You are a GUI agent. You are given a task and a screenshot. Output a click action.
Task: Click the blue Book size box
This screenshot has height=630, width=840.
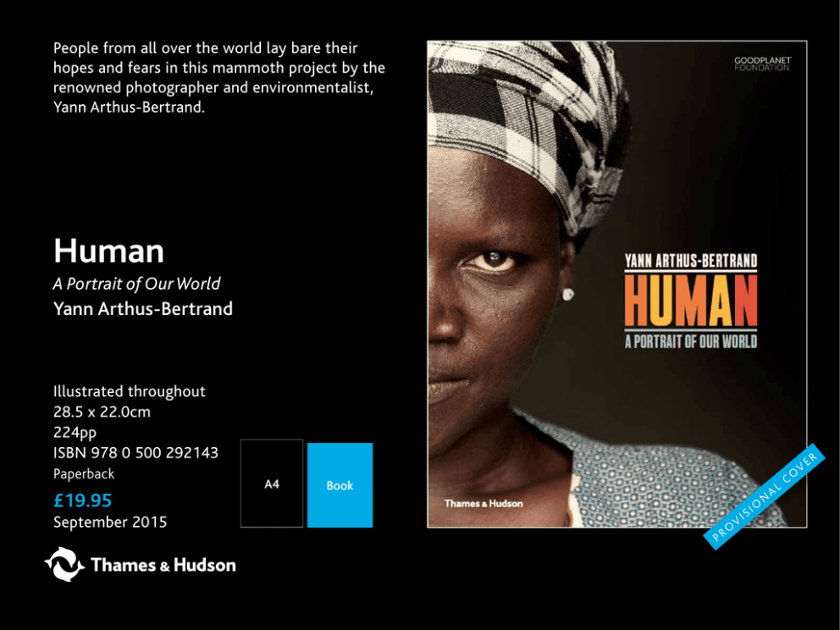tap(340, 485)
